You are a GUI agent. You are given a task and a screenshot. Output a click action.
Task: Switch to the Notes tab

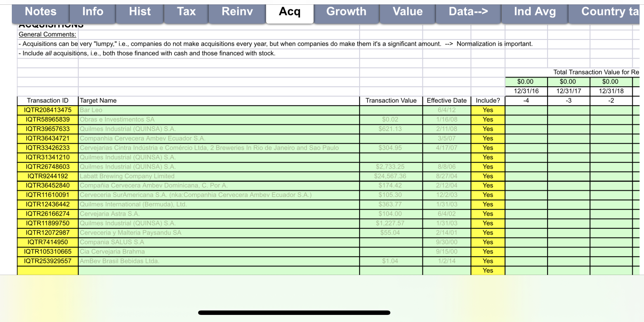41,12
